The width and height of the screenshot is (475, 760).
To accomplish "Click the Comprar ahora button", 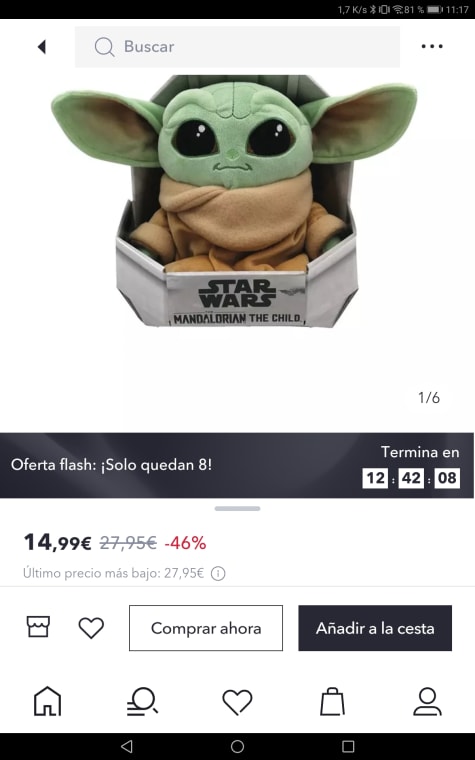I will (206, 628).
